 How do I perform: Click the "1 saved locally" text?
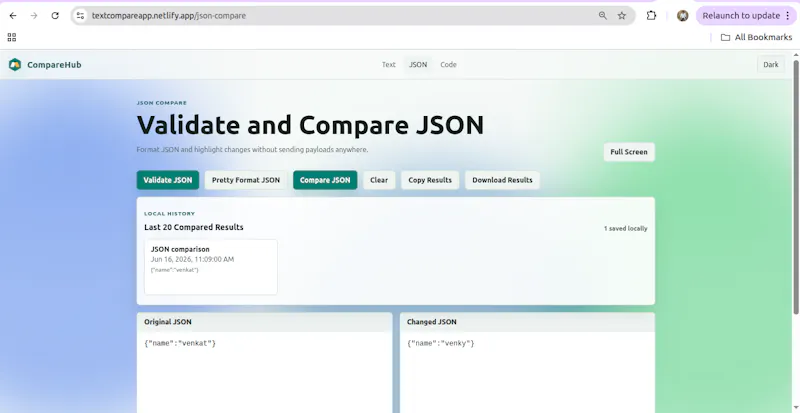coord(626,228)
